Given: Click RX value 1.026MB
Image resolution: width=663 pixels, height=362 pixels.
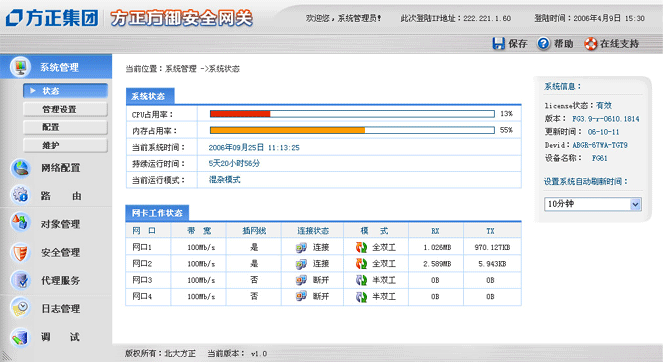Looking at the screenshot, I should tap(437, 247).
